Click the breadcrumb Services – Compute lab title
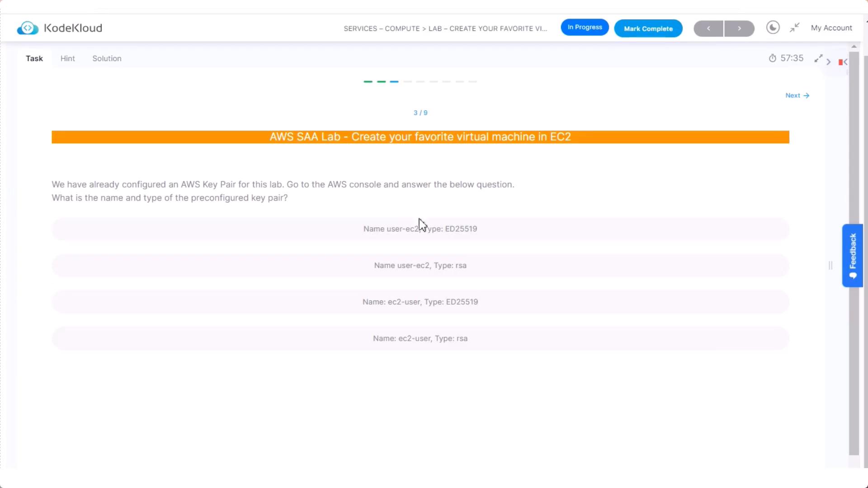Viewport: 868px width, 488px height. (x=445, y=28)
